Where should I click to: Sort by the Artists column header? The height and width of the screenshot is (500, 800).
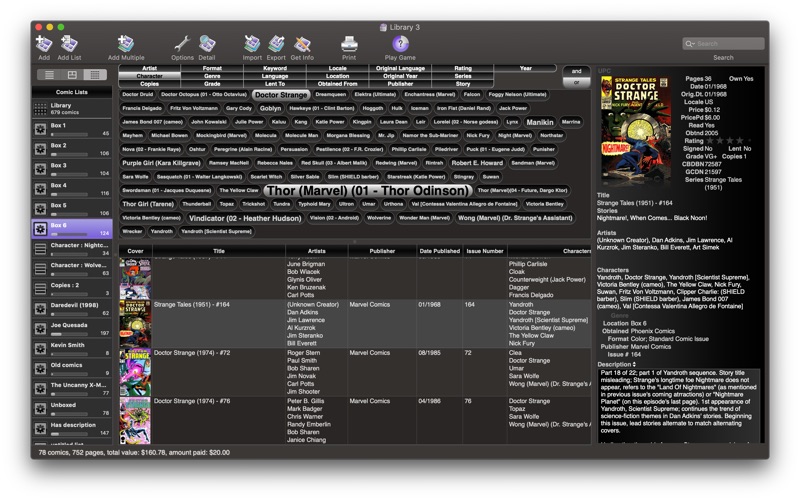pos(317,251)
